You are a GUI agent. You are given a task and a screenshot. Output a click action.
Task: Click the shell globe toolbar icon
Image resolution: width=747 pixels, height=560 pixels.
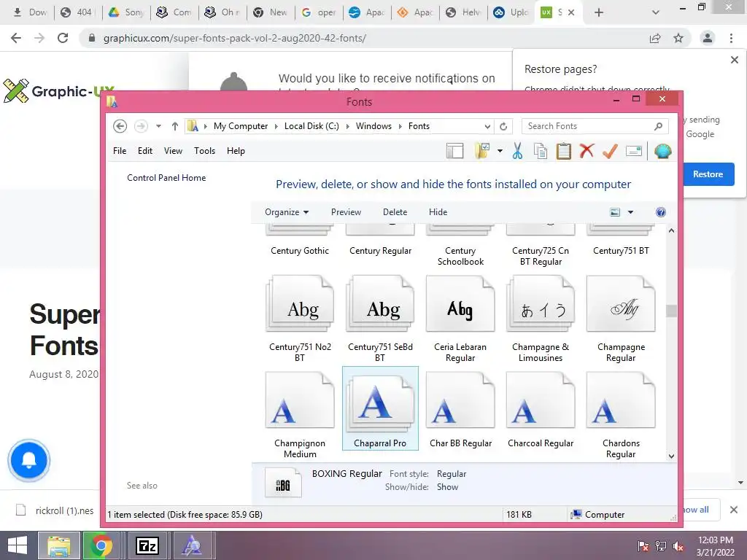tap(662, 151)
